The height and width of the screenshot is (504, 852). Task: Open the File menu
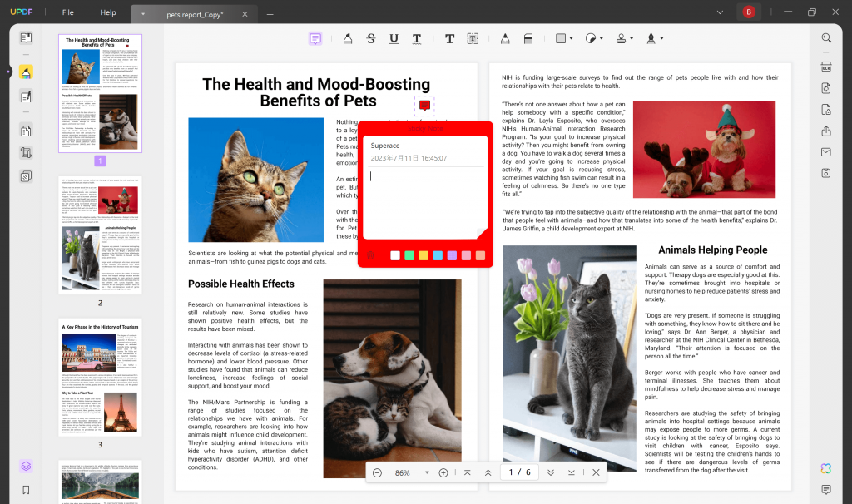point(68,12)
